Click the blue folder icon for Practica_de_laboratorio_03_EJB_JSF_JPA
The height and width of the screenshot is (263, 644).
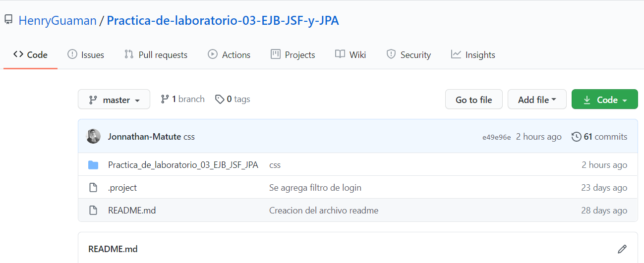point(93,165)
